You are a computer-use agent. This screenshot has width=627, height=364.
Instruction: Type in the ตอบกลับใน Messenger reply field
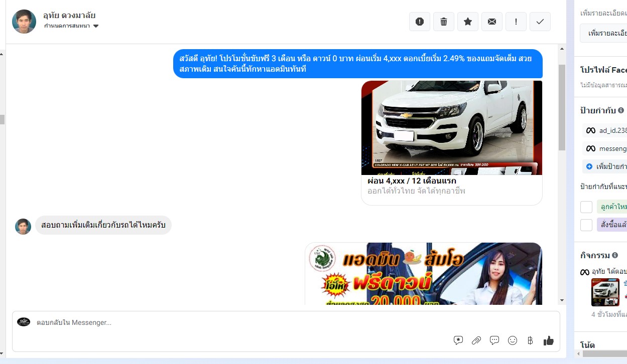241,323
